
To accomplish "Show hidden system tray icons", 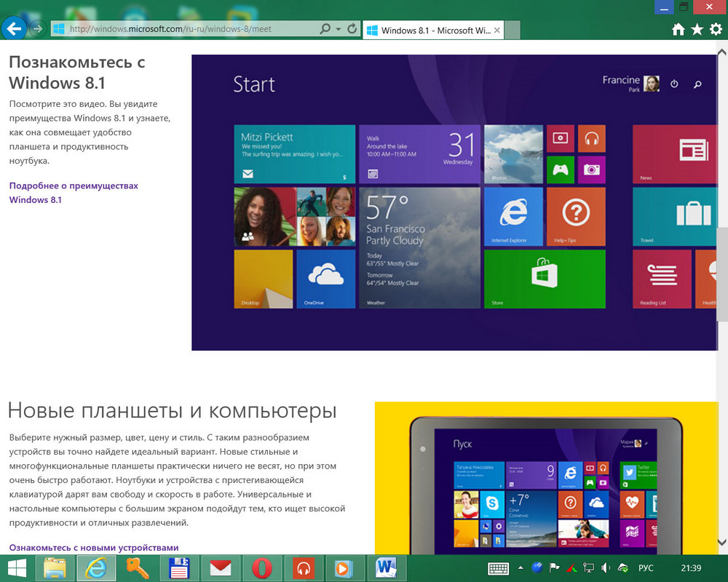I will pos(521,567).
